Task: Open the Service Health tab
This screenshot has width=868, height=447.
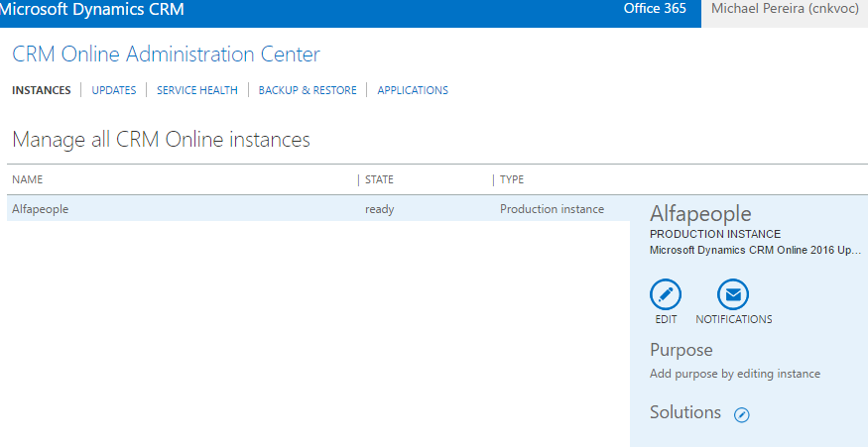Action: click(x=197, y=90)
